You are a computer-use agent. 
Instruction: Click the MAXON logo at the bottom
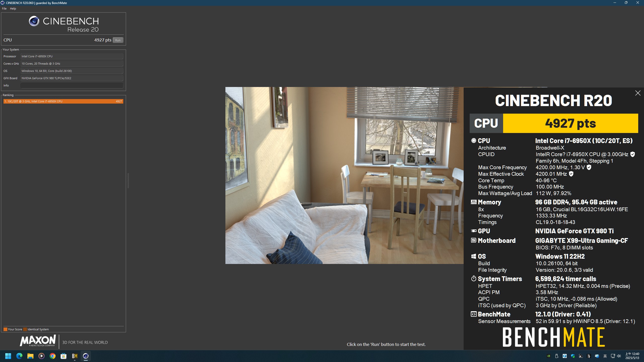click(38, 341)
